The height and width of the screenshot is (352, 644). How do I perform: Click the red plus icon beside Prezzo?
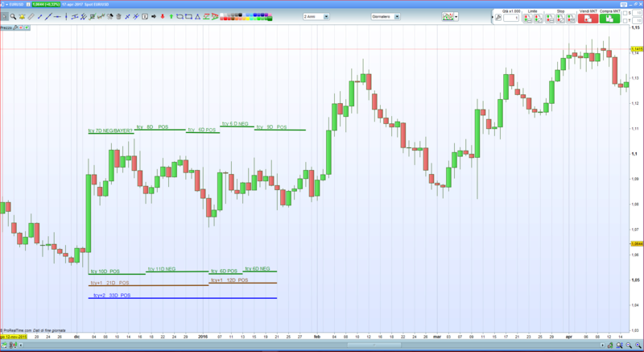pos(21,27)
